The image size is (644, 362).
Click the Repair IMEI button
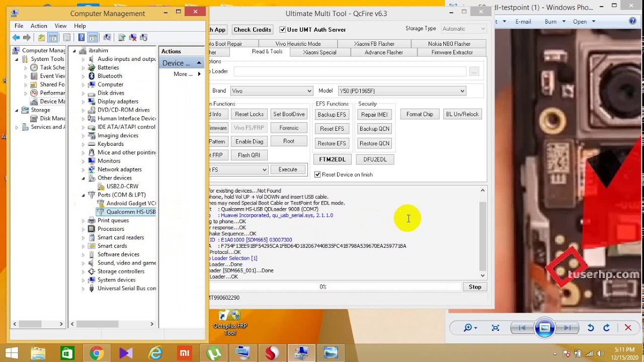374,115
